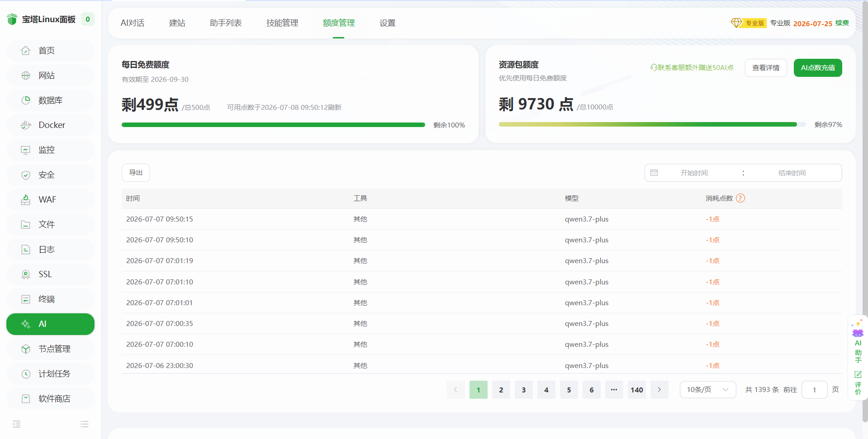Click the 消耗点数 question mark help icon
868x439 pixels.
tap(740, 198)
